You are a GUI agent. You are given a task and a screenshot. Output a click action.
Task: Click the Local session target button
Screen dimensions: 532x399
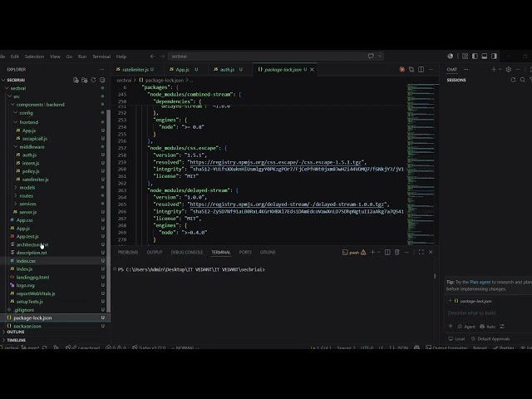coord(456,338)
